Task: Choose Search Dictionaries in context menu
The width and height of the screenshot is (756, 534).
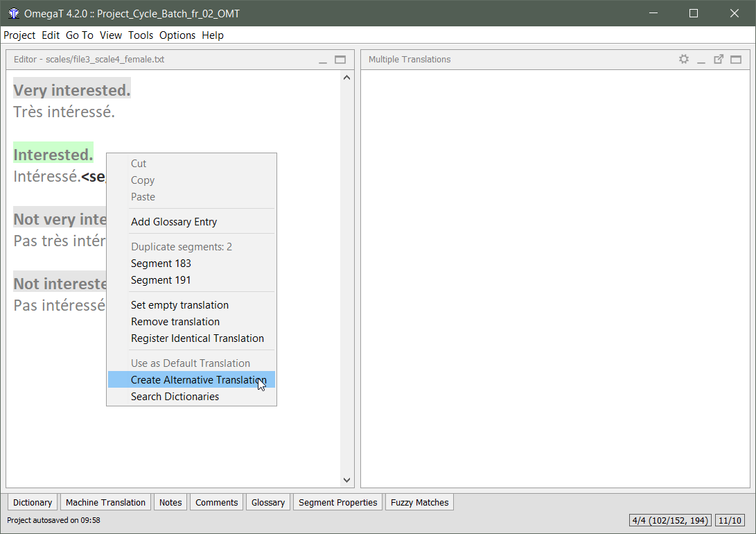Action: (x=191, y=397)
